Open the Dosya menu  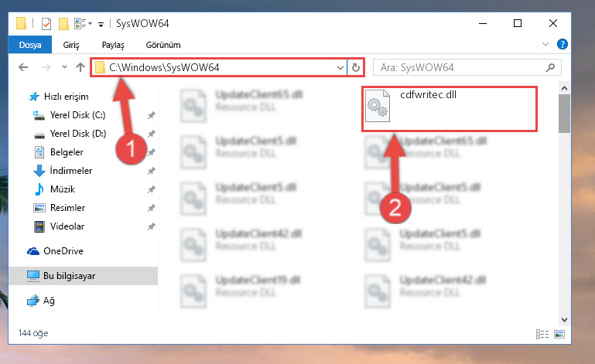[x=30, y=45]
